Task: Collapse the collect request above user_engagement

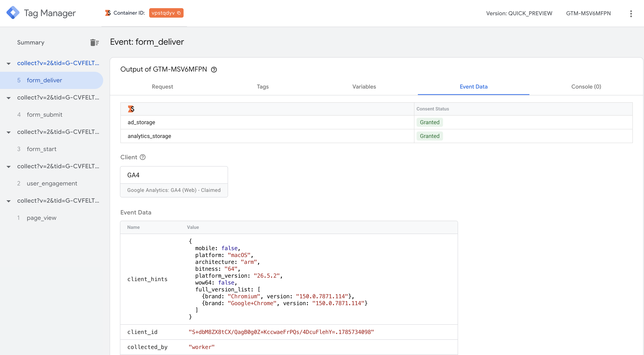Action: (x=9, y=167)
